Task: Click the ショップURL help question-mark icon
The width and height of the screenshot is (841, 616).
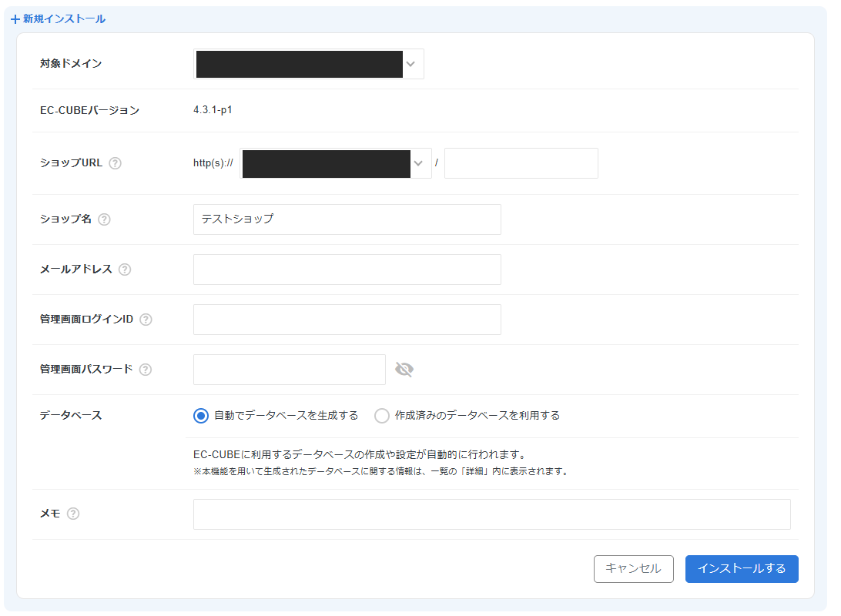Action: [116, 163]
